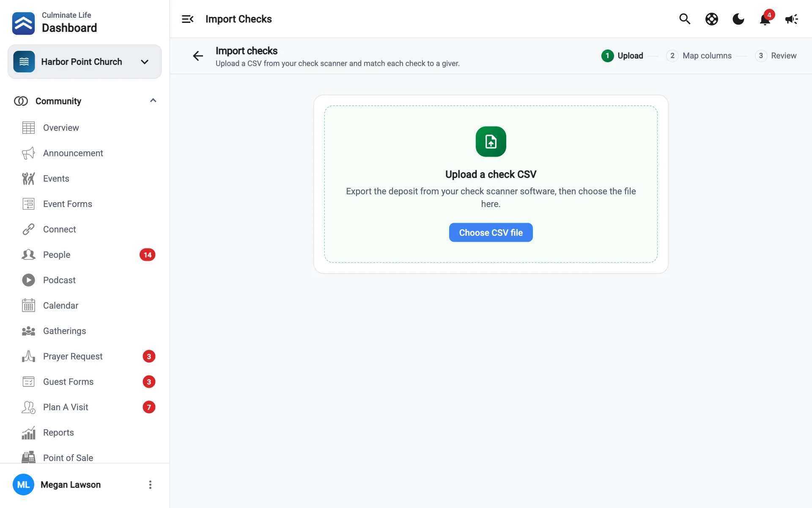Click the green upload file icon

(491, 142)
